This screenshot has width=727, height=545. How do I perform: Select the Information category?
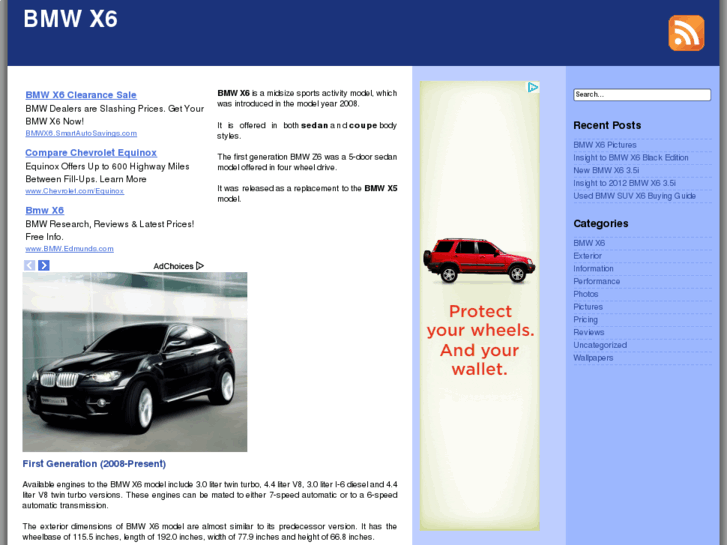coord(593,269)
